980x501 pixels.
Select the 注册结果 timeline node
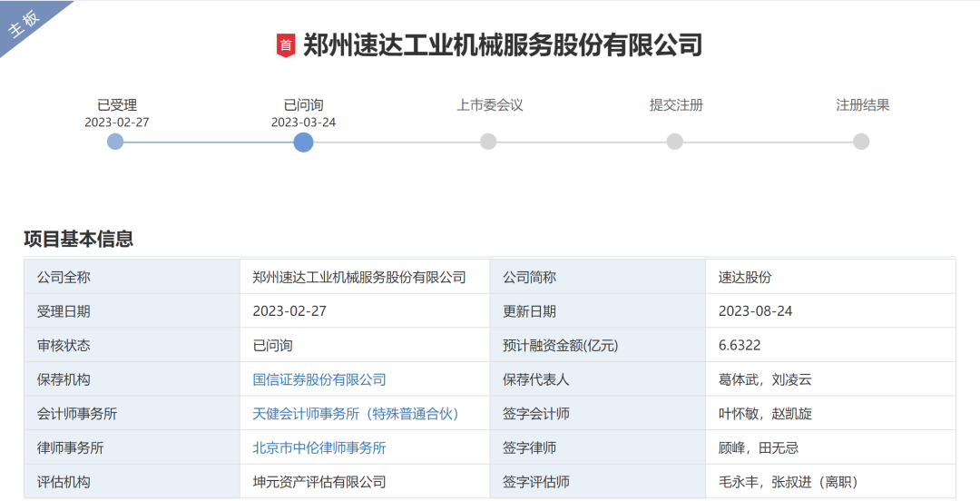pyautogui.click(x=861, y=142)
